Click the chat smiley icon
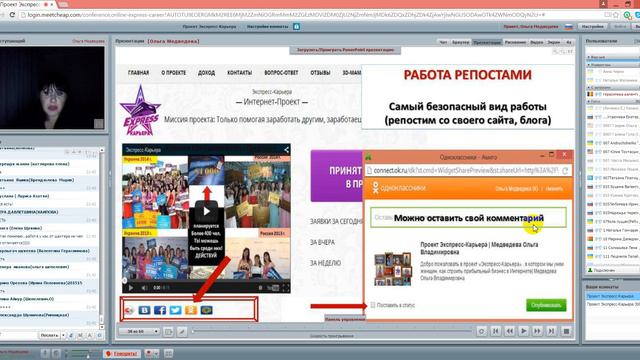The height and width of the screenshot is (360, 640). (99, 335)
